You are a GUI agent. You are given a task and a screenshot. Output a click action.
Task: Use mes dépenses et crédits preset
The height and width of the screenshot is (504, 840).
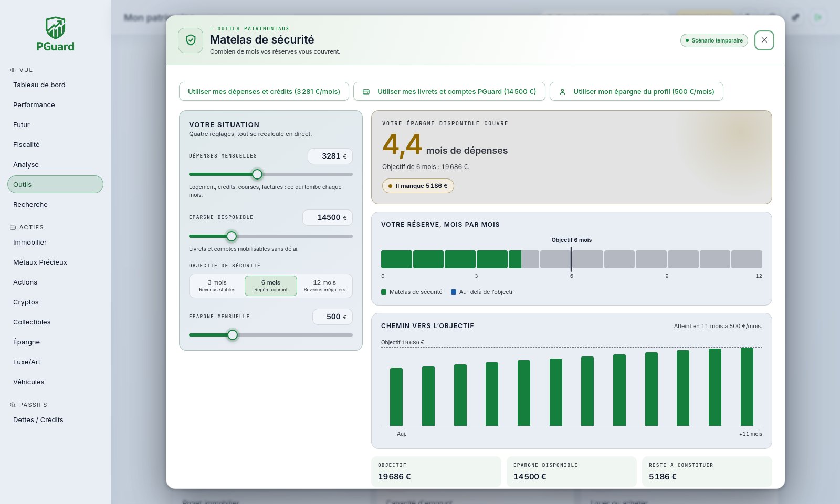[x=264, y=91]
